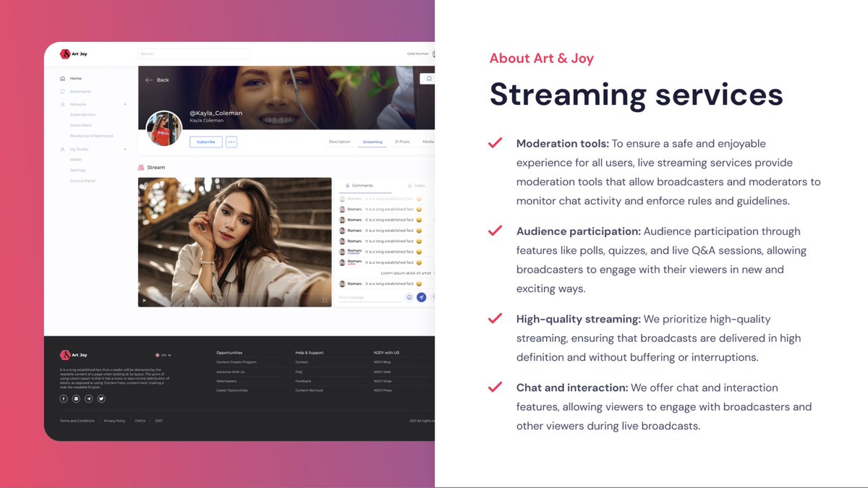
Task: Click the Search input field
Action: click(x=194, y=53)
